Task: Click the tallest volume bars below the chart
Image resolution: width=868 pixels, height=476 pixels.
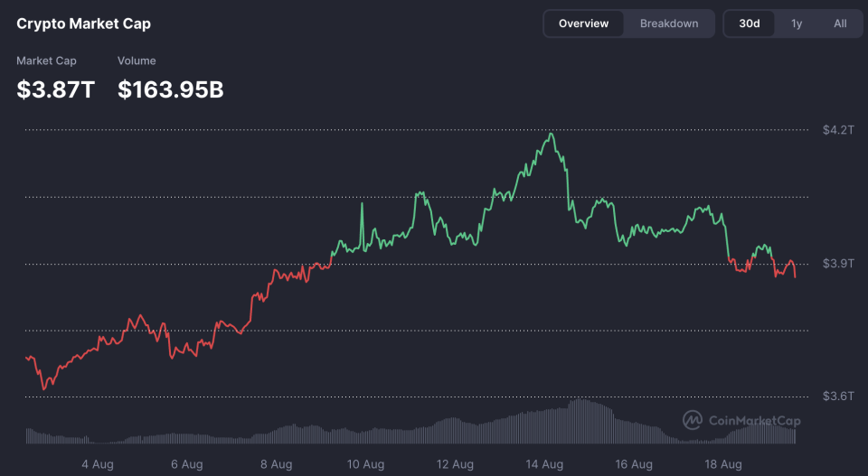Action: click(583, 419)
